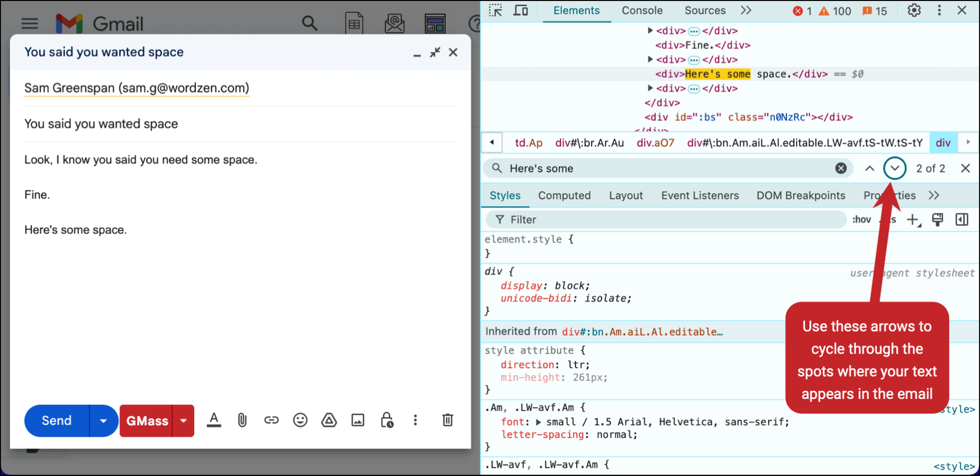Open the Event Listeners tab
This screenshot has height=476, width=980.
click(700, 195)
